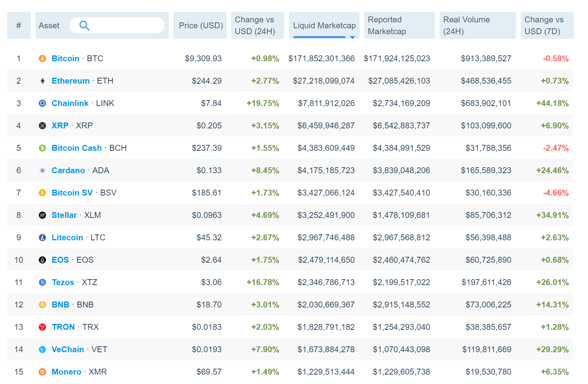Open the Tezos asset link
The image size is (588, 384).
coord(63,282)
